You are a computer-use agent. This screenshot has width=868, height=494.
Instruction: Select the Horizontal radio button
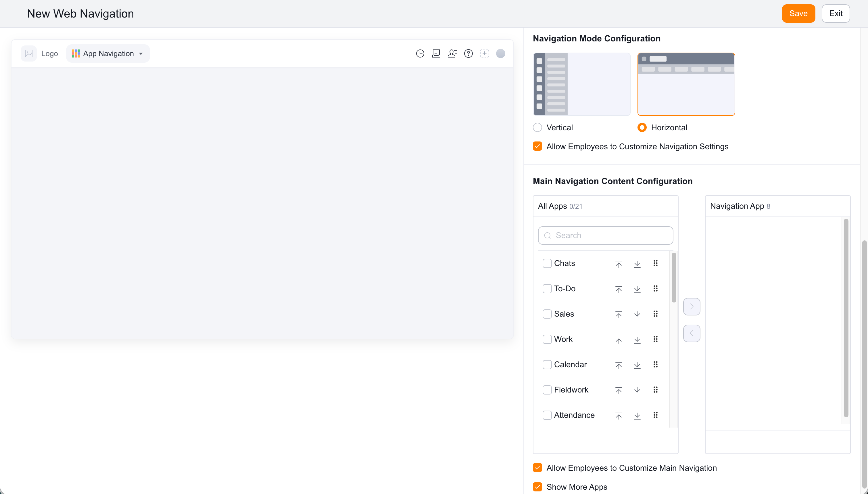(x=642, y=128)
